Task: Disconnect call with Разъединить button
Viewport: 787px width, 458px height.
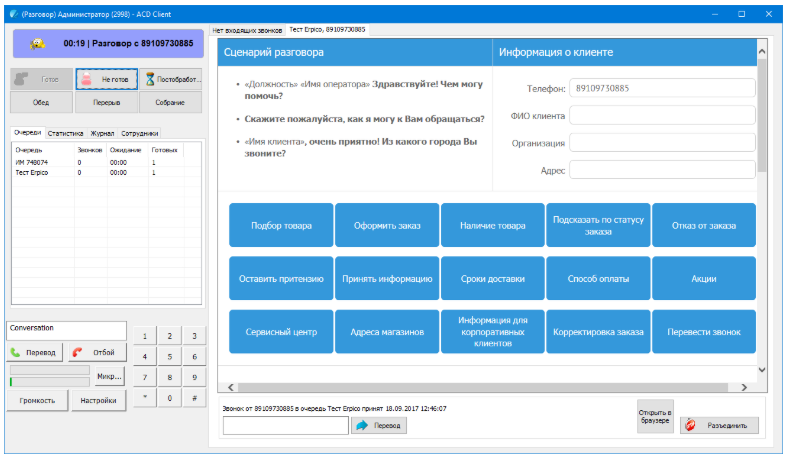Action: click(719, 425)
